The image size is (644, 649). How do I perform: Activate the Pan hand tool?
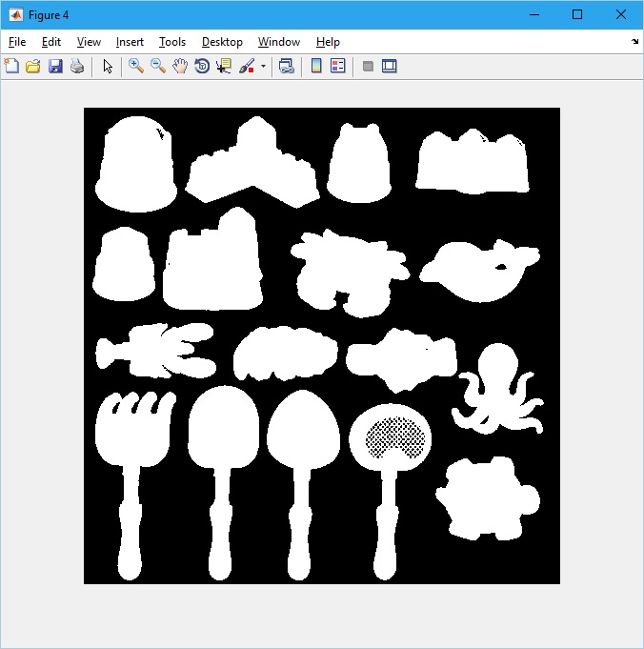pyautogui.click(x=180, y=66)
